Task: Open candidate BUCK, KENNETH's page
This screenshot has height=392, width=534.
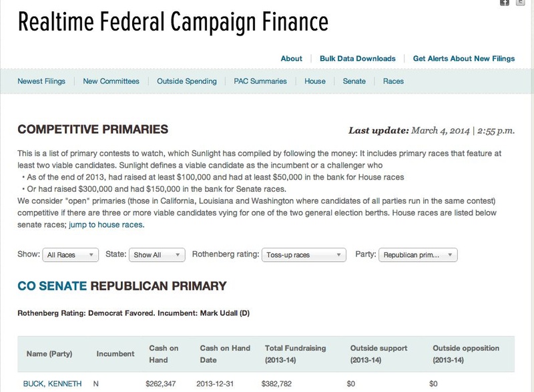Action: 53,384
